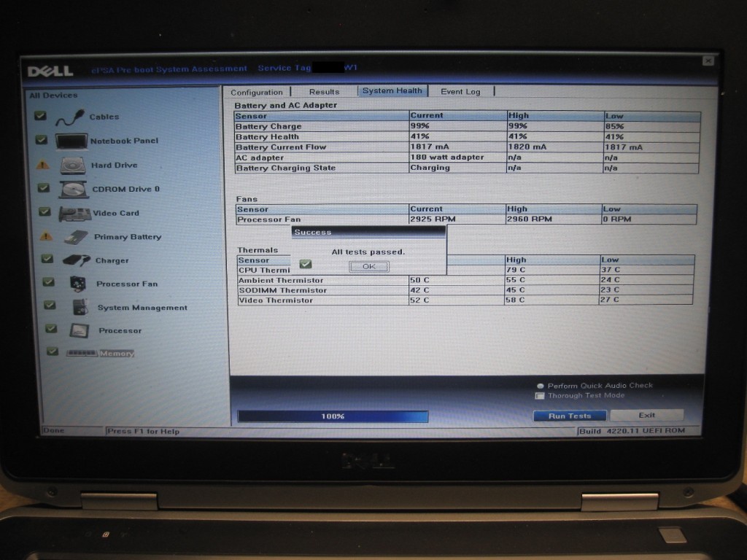747x560 pixels.
Task: Click the Run Tests button
Action: click(570, 416)
